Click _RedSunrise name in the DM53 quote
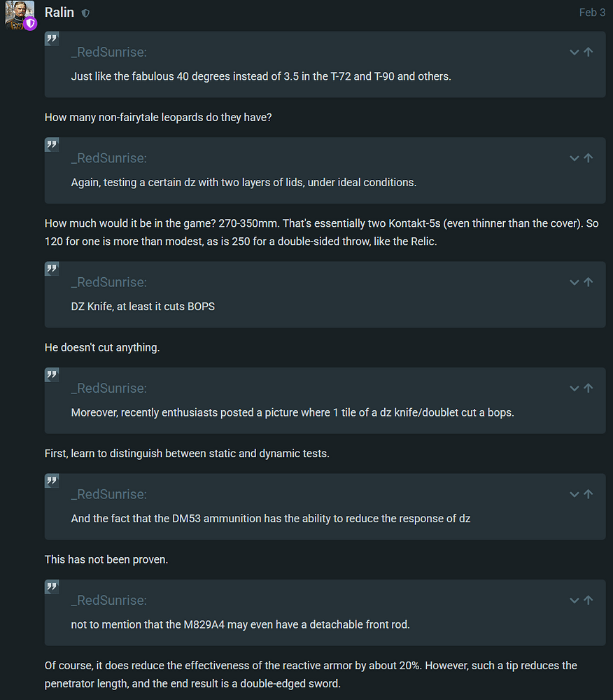This screenshot has width=613, height=700. point(108,495)
